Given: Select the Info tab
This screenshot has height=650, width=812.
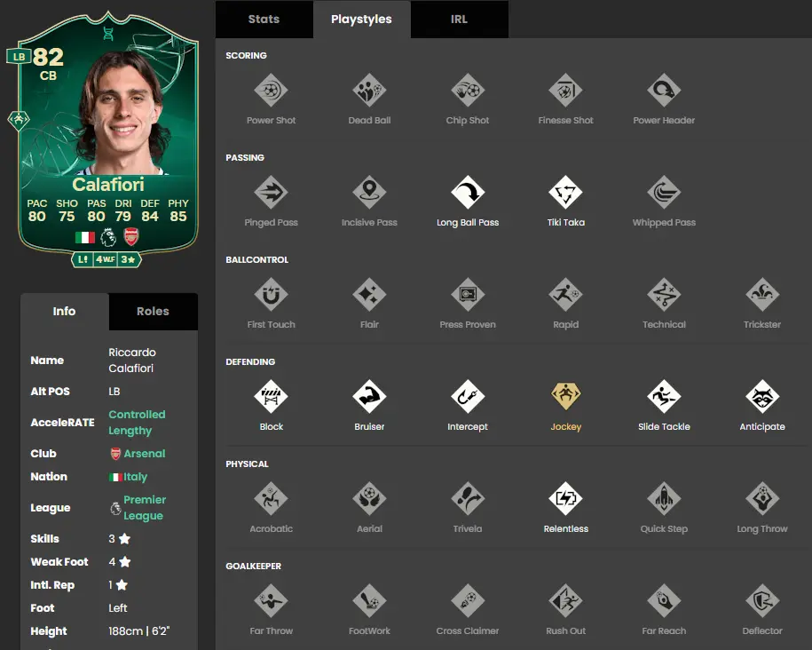Looking at the screenshot, I should tap(64, 311).
